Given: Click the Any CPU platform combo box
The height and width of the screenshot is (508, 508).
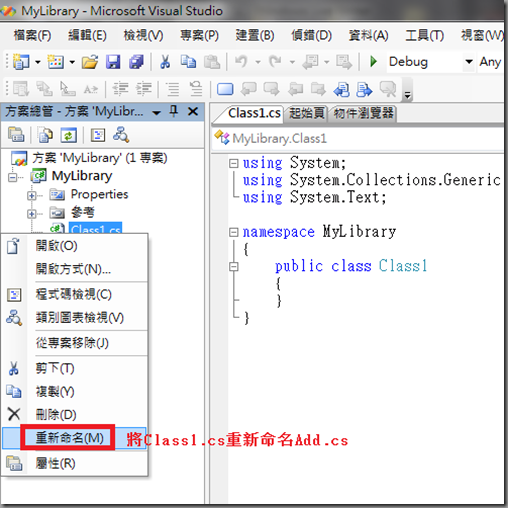Looking at the screenshot, I should pos(490,62).
